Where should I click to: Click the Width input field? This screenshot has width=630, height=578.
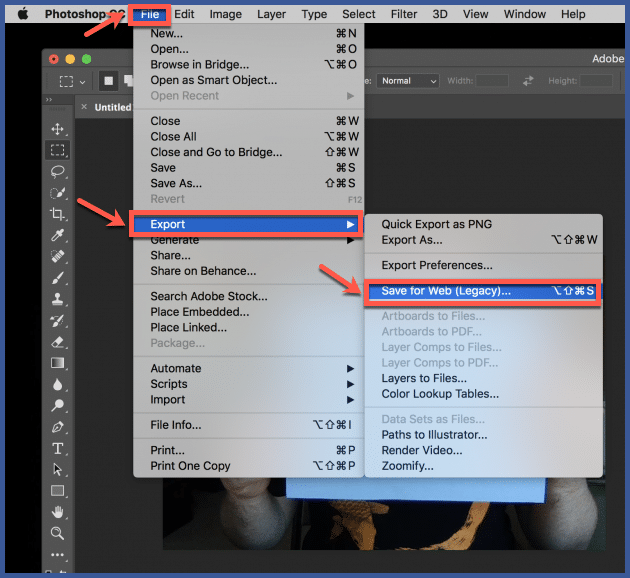tap(492, 81)
